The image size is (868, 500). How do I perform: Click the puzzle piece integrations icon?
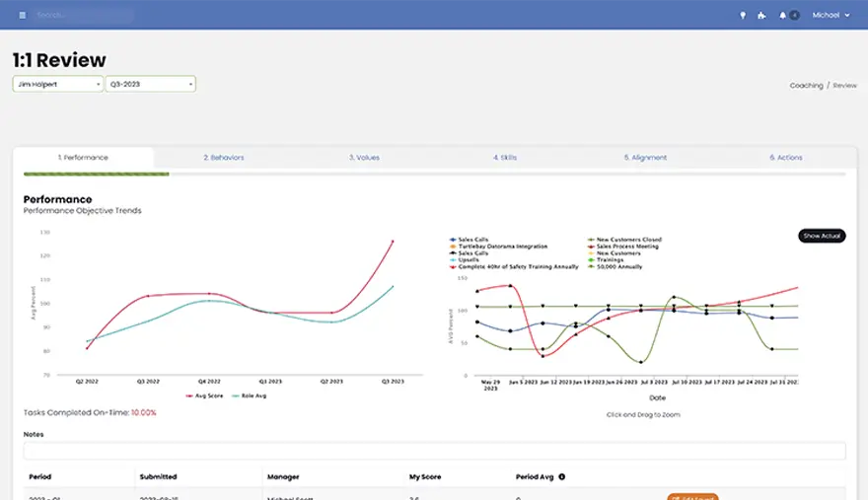click(x=760, y=16)
